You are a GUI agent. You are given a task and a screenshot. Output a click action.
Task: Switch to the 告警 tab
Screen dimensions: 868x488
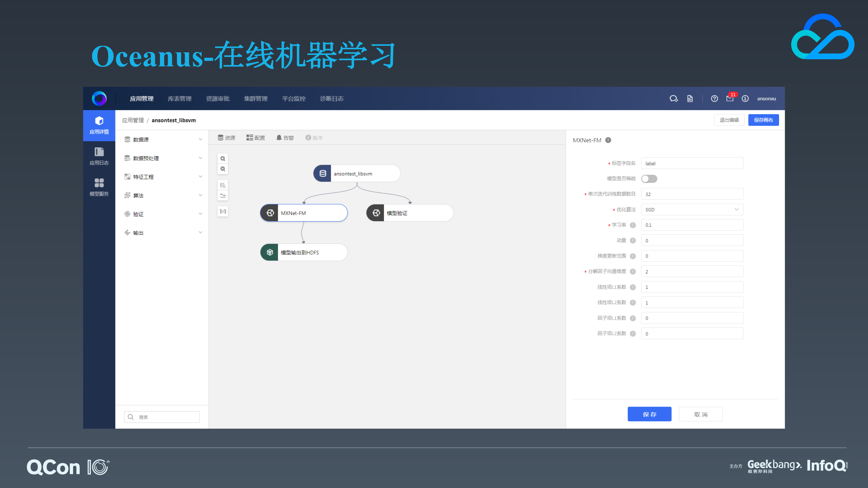click(x=285, y=138)
